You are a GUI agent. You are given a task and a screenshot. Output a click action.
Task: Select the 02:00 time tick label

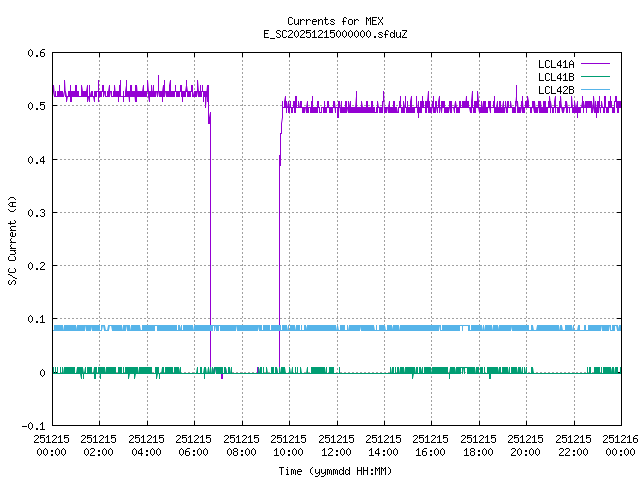[99, 445]
